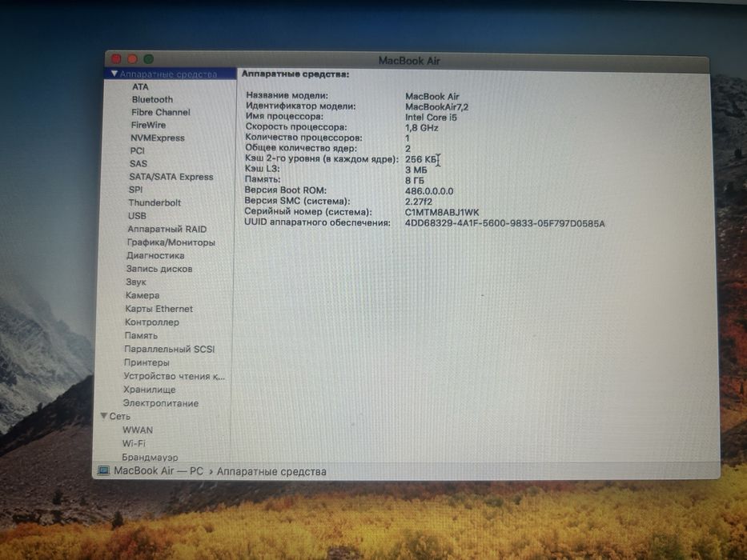Select Камера in the sidebar

point(142,295)
